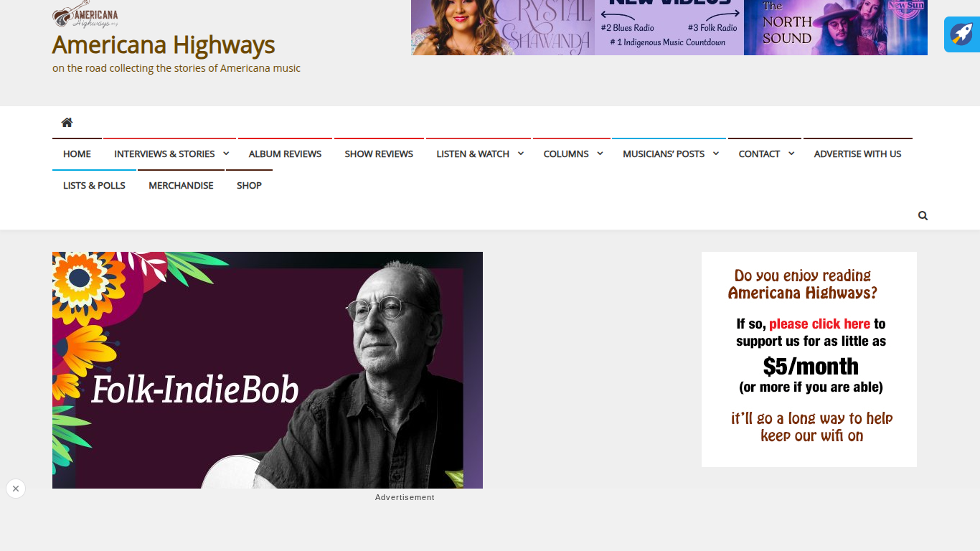
Task: Click the home icon above the menu
Action: point(67,122)
